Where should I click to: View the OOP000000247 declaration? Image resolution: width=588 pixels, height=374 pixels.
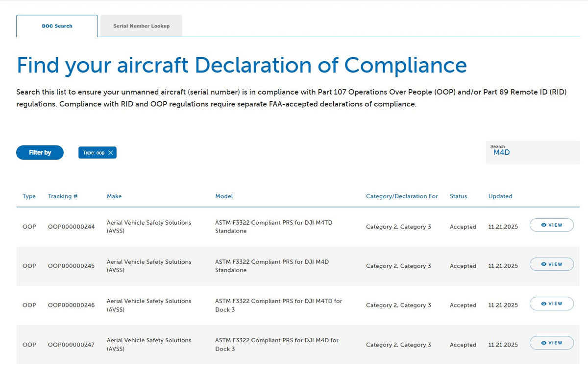coord(552,343)
